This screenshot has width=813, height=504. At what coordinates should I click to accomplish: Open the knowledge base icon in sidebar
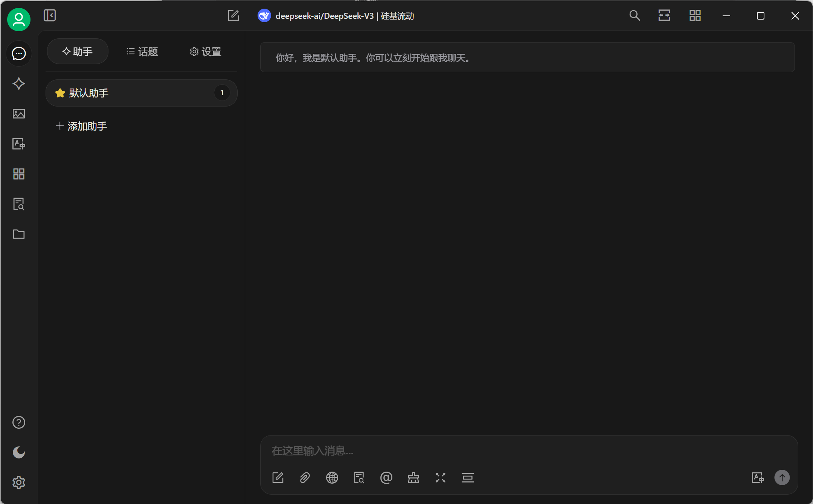tap(19, 204)
